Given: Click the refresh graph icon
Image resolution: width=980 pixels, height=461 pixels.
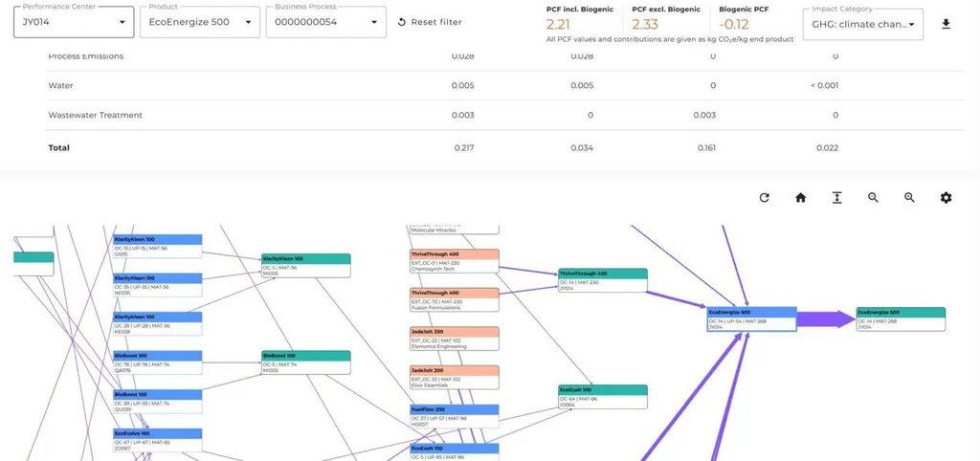Looking at the screenshot, I should [x=764, y=198].
